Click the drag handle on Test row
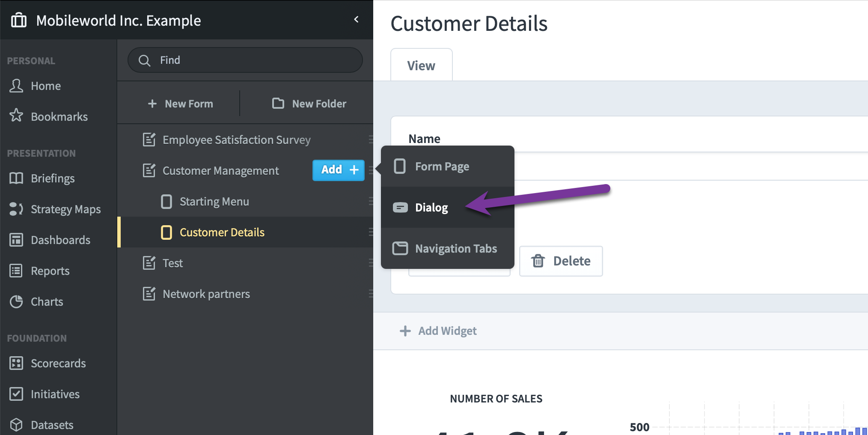 pos(371,263)
